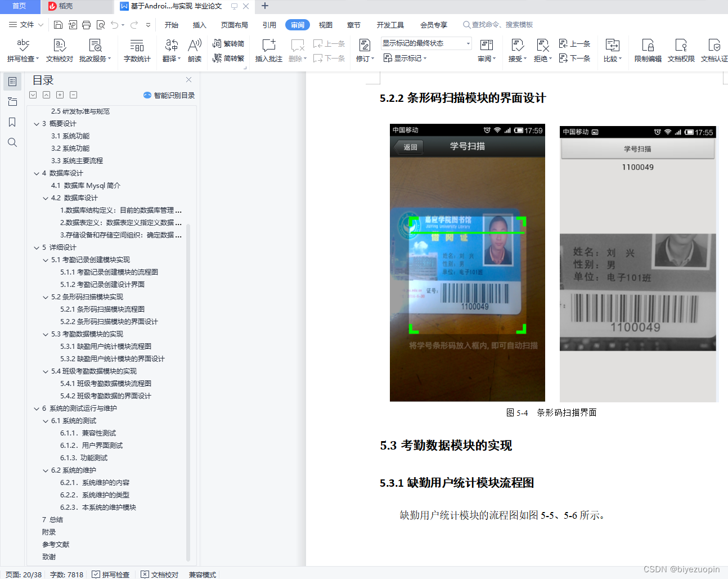Click the undo arrow icon
728x579 pixels.
[x=114, y=25]
